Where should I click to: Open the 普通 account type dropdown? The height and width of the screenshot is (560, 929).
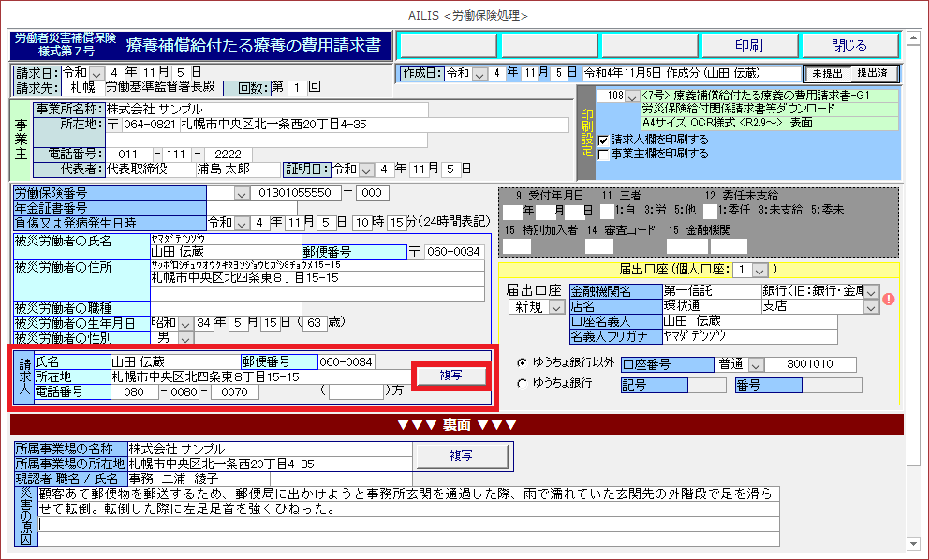point(756,364)
